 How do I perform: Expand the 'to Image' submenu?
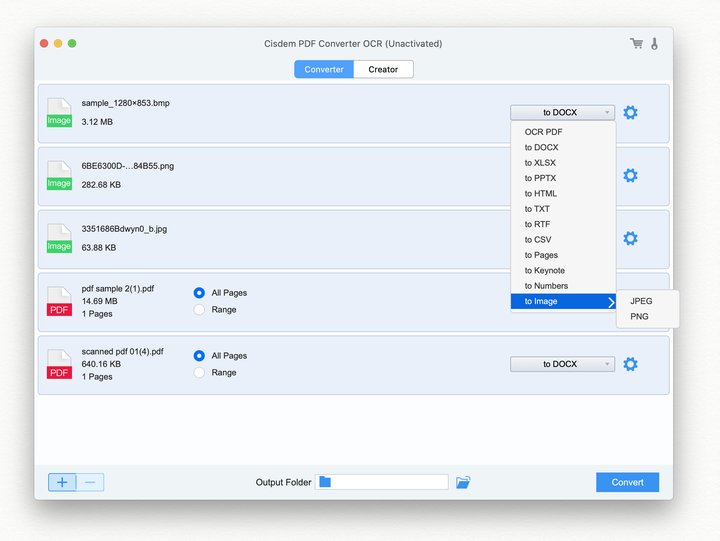click(x=562, y=301)
